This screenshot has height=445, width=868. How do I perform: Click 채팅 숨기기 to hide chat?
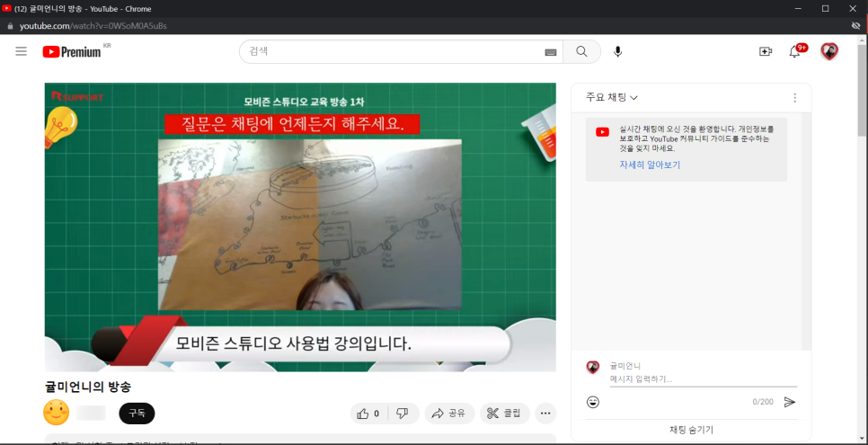[x=691, y=430]
